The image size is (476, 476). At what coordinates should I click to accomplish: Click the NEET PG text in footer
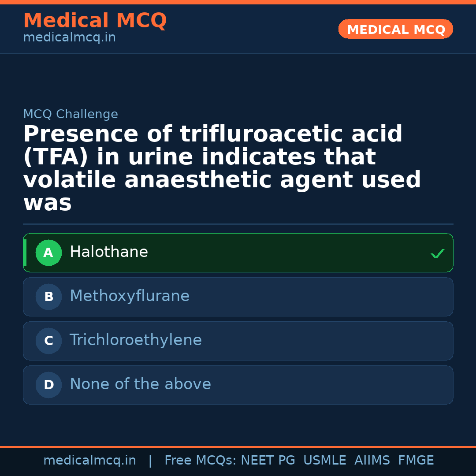[268, 461]
